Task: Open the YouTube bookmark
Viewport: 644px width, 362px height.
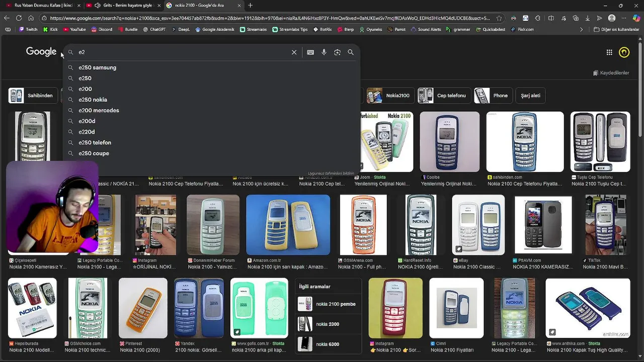Action: click(x=74, y=30)
